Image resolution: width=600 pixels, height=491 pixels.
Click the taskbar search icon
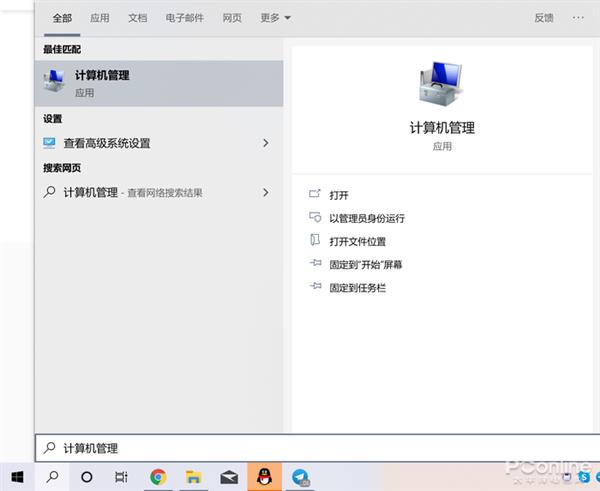coord(52,477)
